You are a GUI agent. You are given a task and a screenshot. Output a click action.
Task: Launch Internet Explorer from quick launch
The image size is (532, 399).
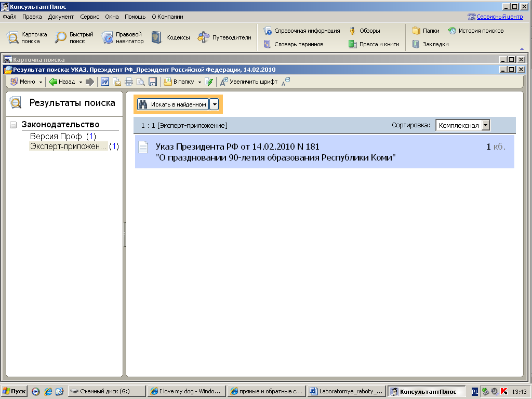[x=48, y=392]
